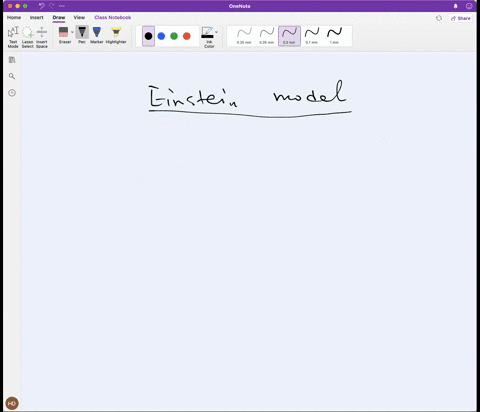Set pen thickness to 1 mm
This screenshot has width=480, height=412.
[x=334, y=36]
